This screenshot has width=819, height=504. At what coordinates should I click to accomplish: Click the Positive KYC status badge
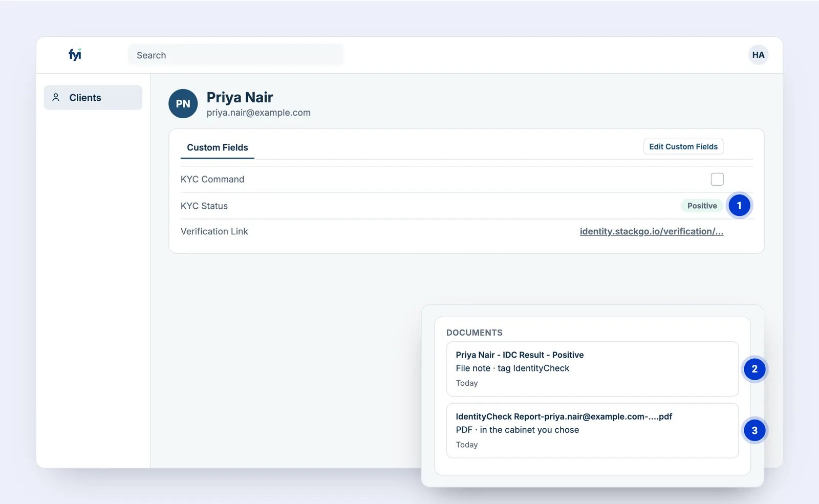[702, 206]
